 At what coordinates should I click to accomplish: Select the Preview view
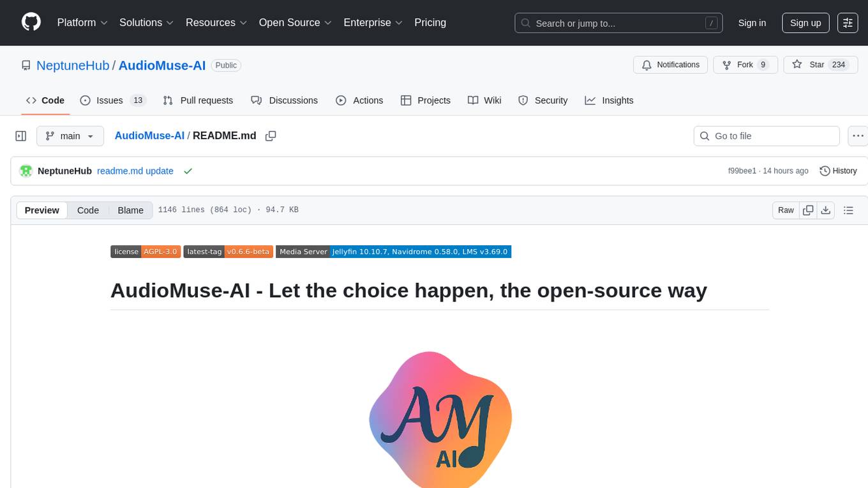click(42, 210)
